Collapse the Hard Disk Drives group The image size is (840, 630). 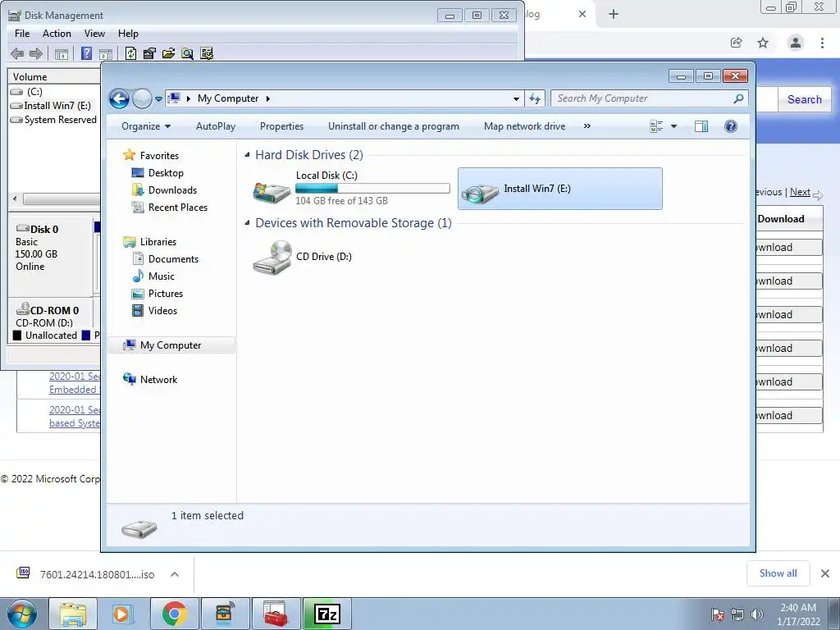[247, 155]
